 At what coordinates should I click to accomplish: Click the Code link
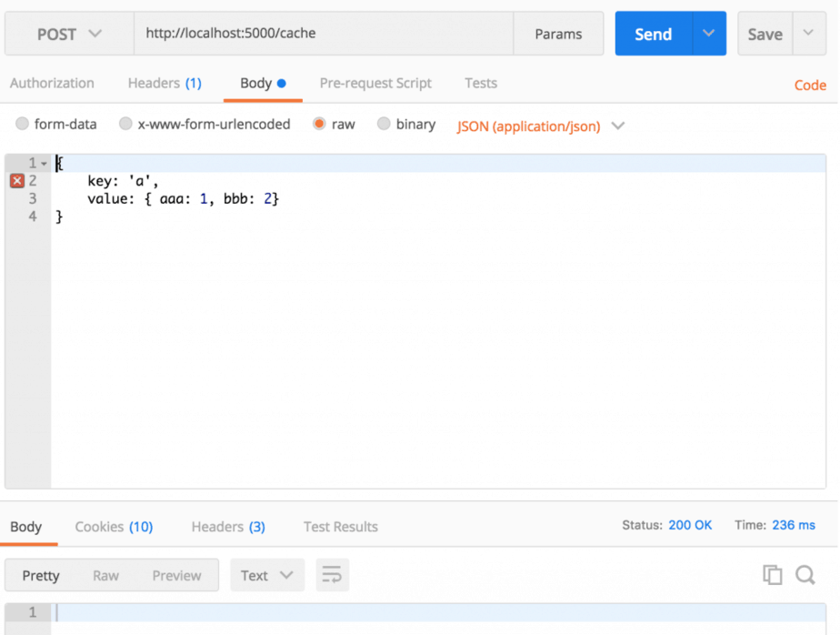(809, 86)
